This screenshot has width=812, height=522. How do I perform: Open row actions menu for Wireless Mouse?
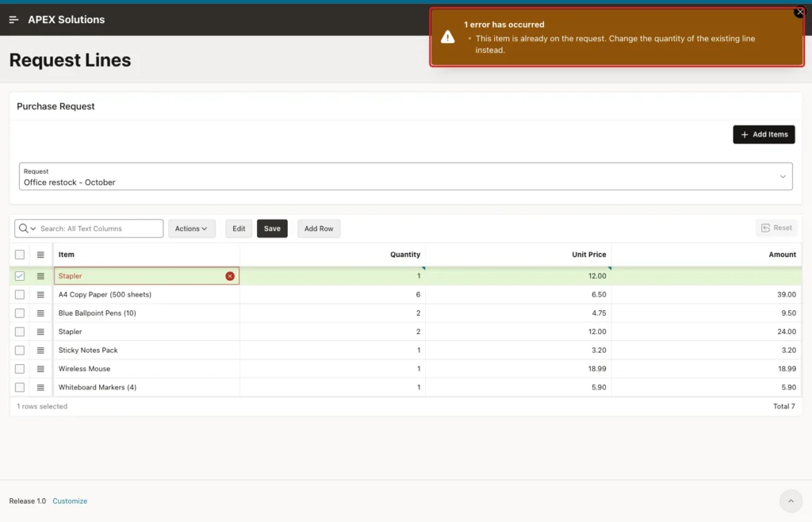coord(40,369)
